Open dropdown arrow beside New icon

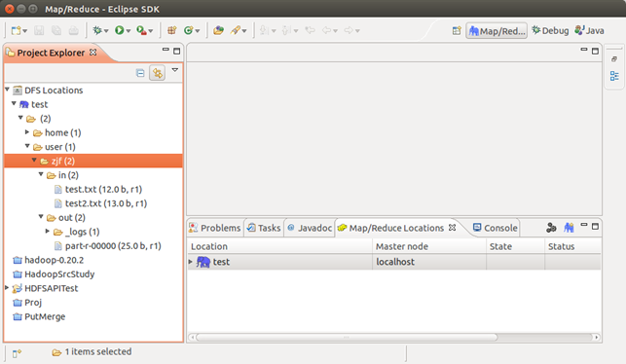pos(24,31)
